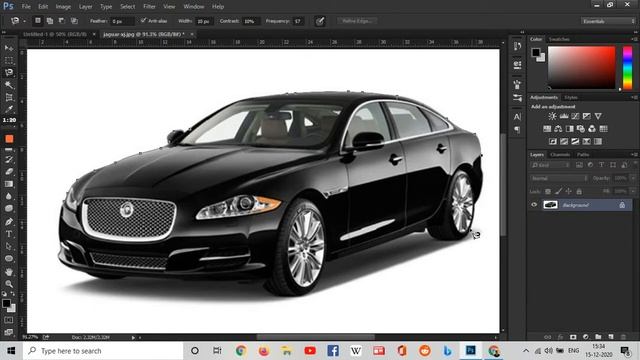Select the Move tool
The width and height of the screenshot is (640, 360).
(x=9, y=48)
